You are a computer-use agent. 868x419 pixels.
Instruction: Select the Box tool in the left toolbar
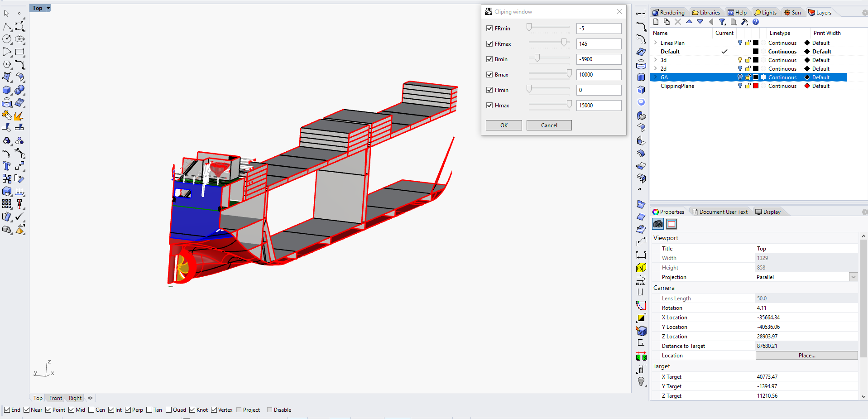tap(7, 90)
